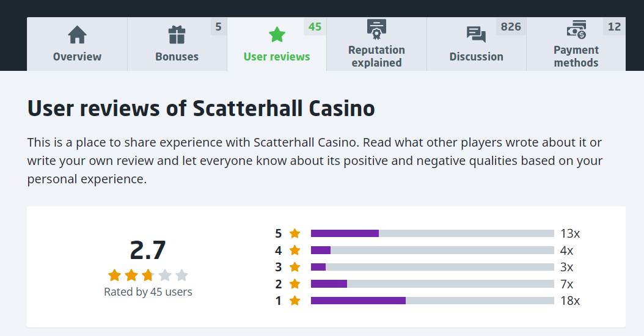Go to the Payment methods tab
644x336 pixels.
coord(576,56)
